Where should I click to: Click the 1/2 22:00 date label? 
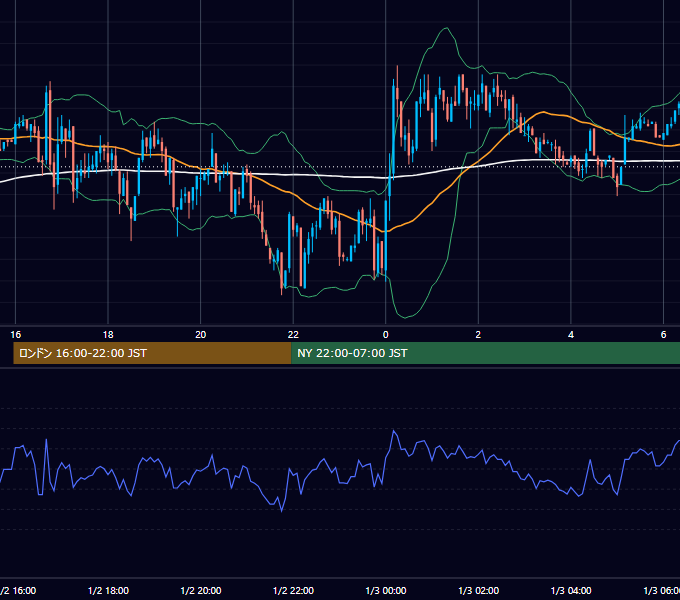pos(293,590)
